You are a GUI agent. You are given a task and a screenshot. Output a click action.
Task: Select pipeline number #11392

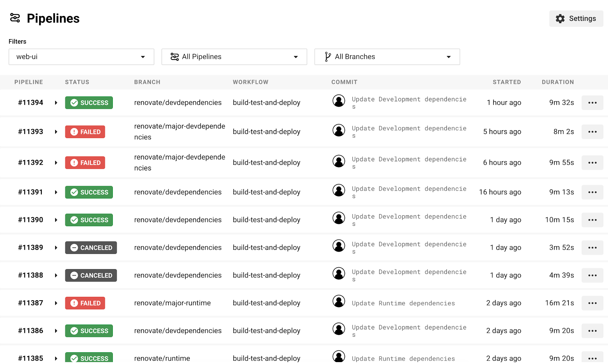pos(30,162)
